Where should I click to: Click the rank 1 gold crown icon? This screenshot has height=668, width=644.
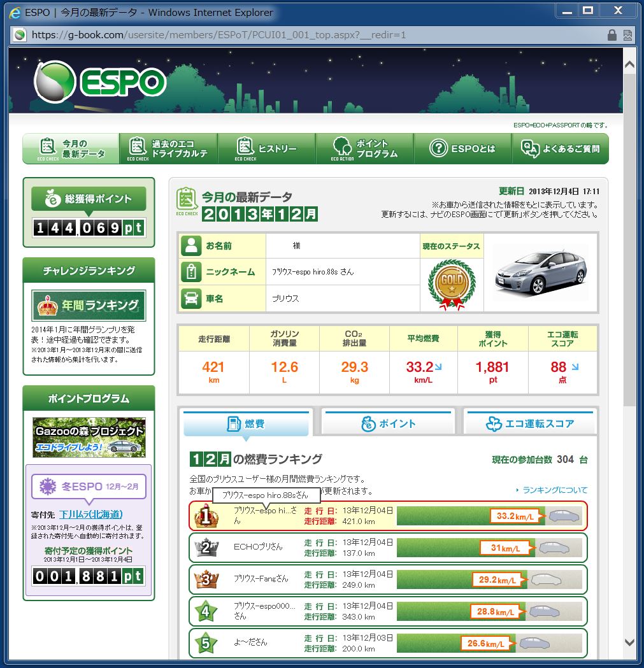tap(206, 515)
